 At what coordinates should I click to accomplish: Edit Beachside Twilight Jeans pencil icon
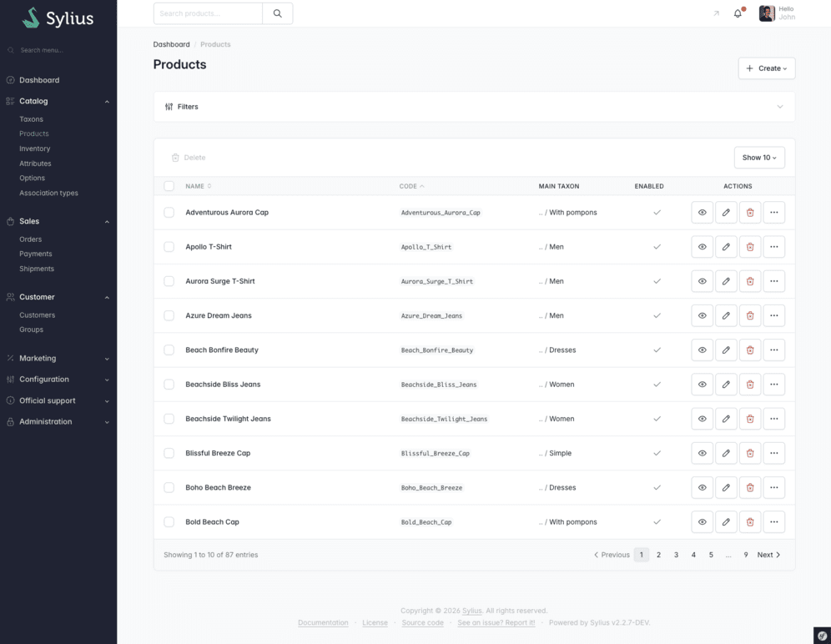(726, 419)
